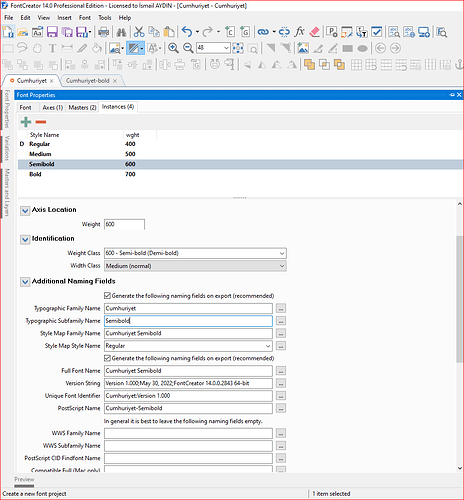Switch to the Masters (2) tab
The width and height of the screenshot is (464, 500).
tap(82, 107)
